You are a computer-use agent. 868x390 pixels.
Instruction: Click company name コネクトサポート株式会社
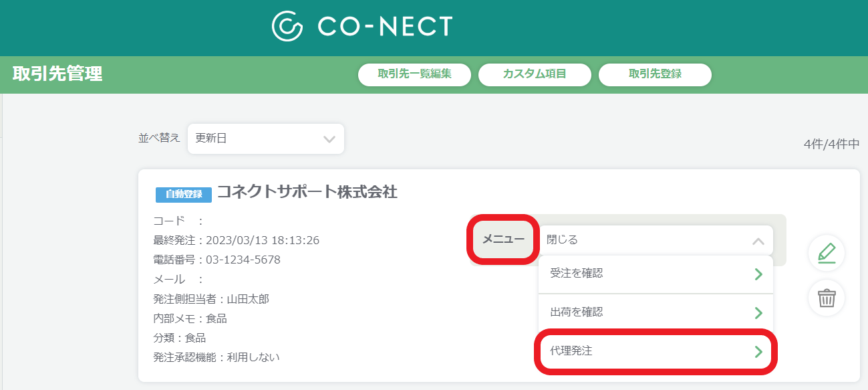307,193
